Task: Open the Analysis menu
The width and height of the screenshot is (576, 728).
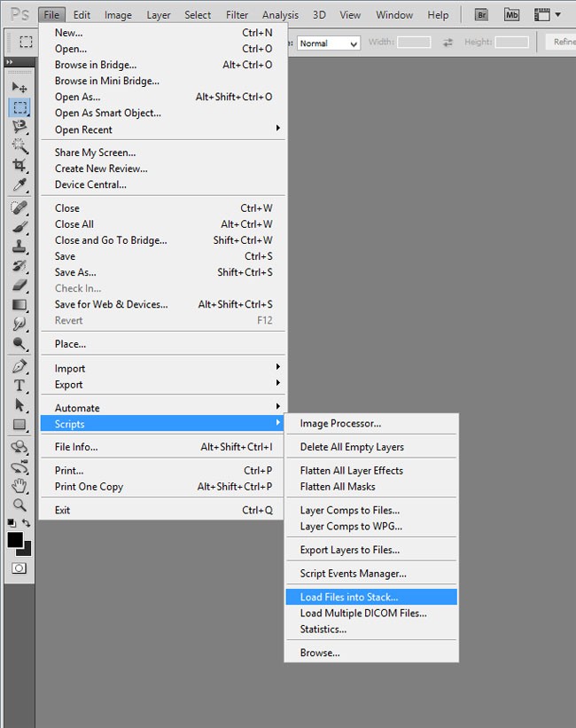Action: click(280, 15)
